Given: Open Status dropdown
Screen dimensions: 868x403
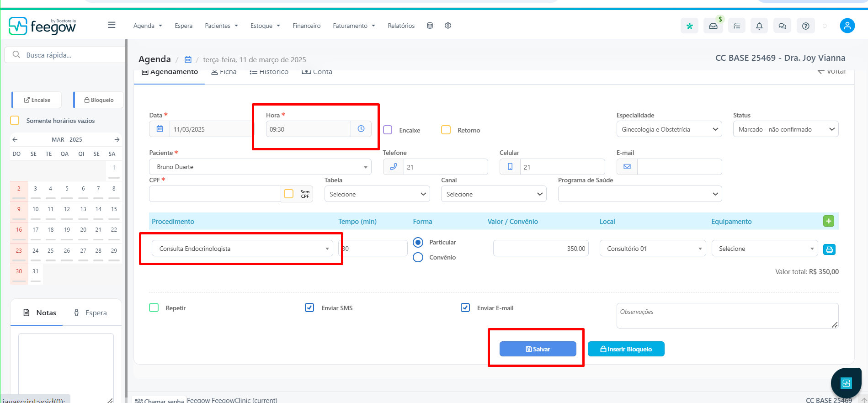Looking at the screenshot, I should [786, 129].
